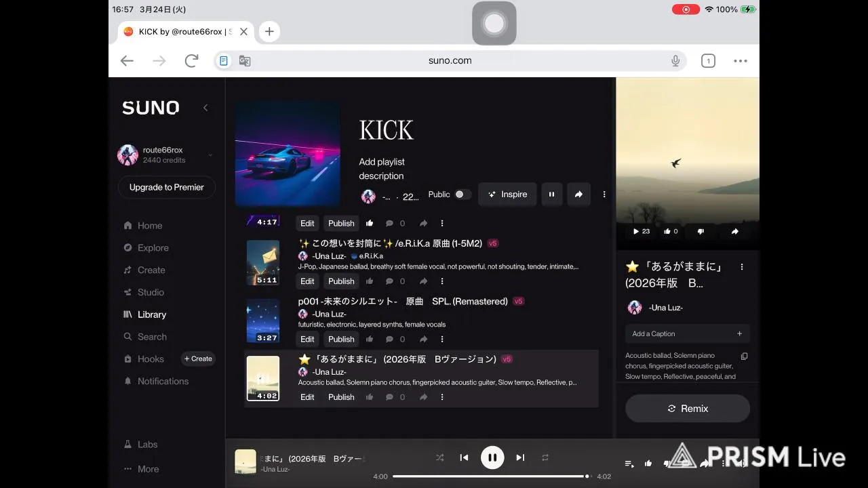Screen dimensions: 868x488
Task: Click the suno.com address bar
Action: click(450, 61)
